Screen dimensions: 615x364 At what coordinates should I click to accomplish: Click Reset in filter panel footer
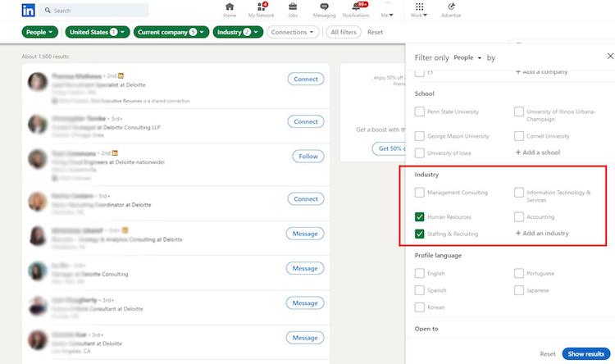[x=548, y=354]
